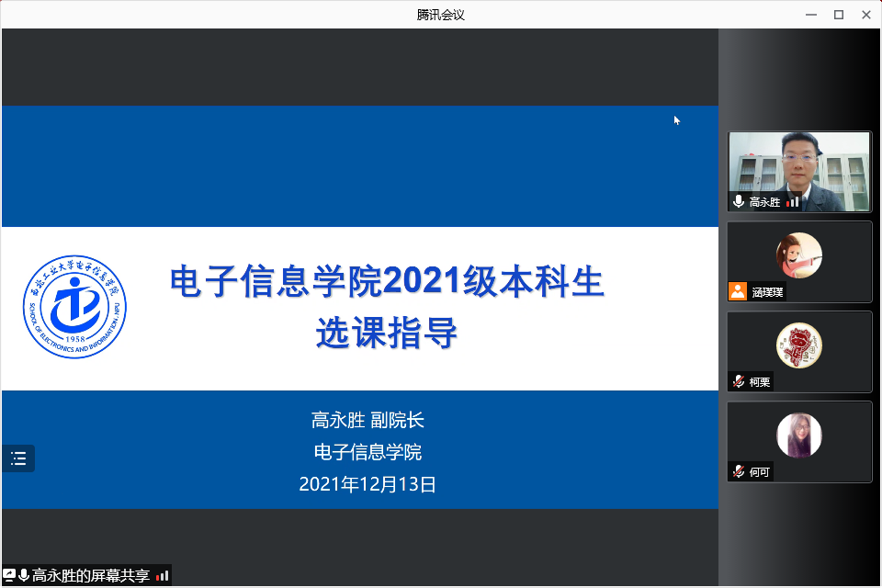Click the 腾讯会议 window title

coord(441,14)
